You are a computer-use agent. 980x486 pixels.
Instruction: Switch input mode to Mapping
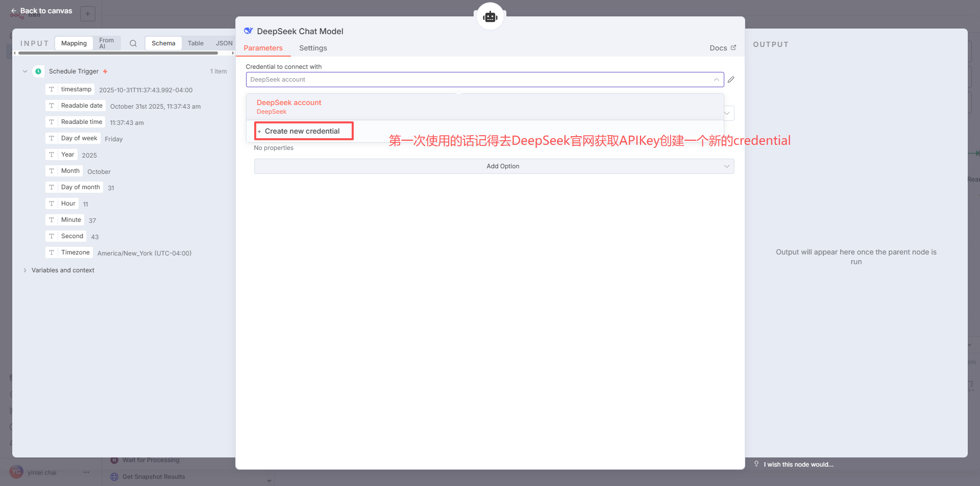click(74, 43)
